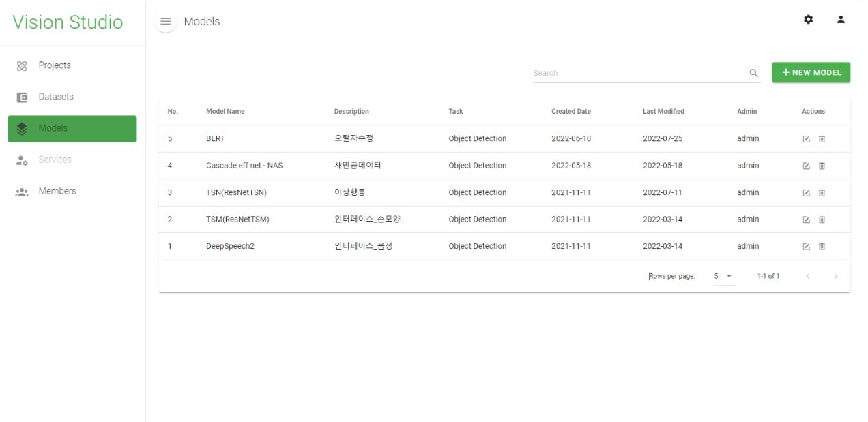Viewport: 868px width, 422px height.
Task: Edit the Cascade eff net - NAS row
Action: (x=806, y=166)
